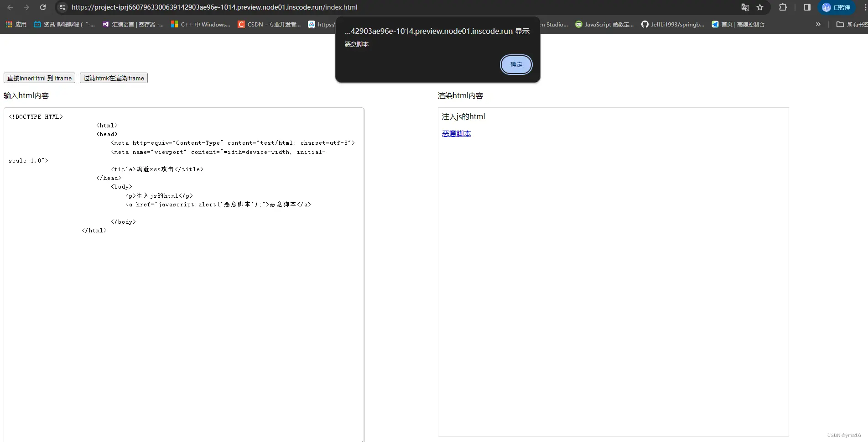Click the translate page icon

pos(745,7)
